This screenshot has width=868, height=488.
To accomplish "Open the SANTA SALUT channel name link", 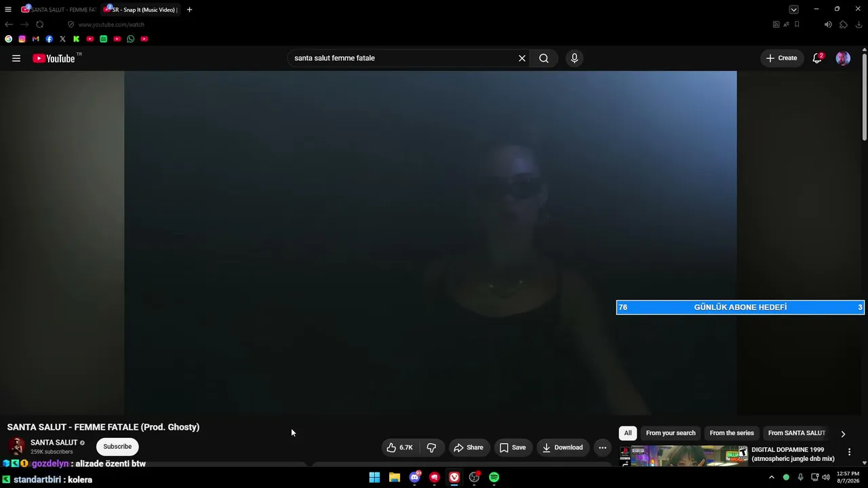I will (54, 443).
